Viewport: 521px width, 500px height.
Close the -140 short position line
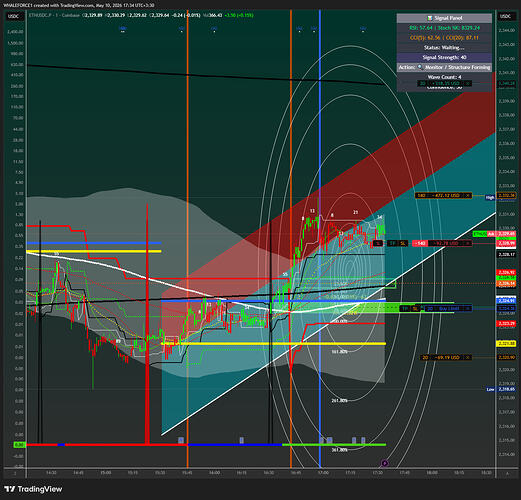coord(468,243)
